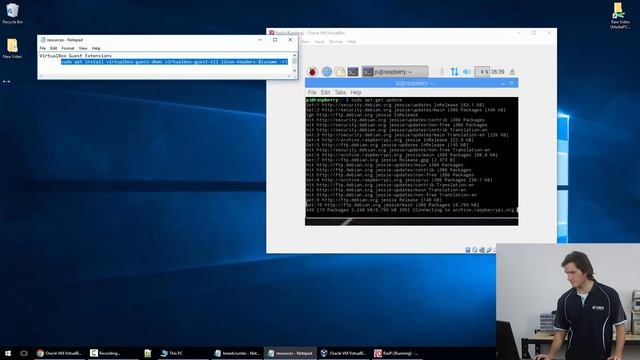This screenshot has height=360, width=640.
Task: Open Notepad File menu
Action: click(42, 48)
